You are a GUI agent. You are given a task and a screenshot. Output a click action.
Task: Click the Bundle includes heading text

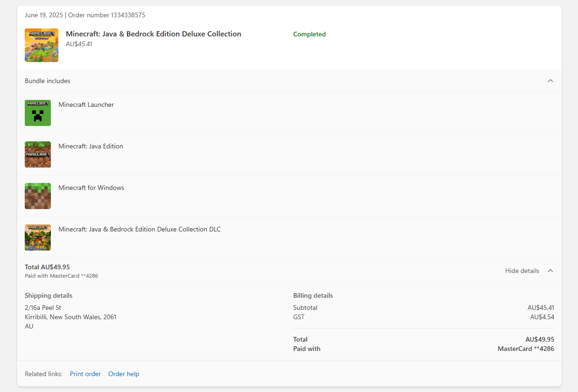point(48,81)
